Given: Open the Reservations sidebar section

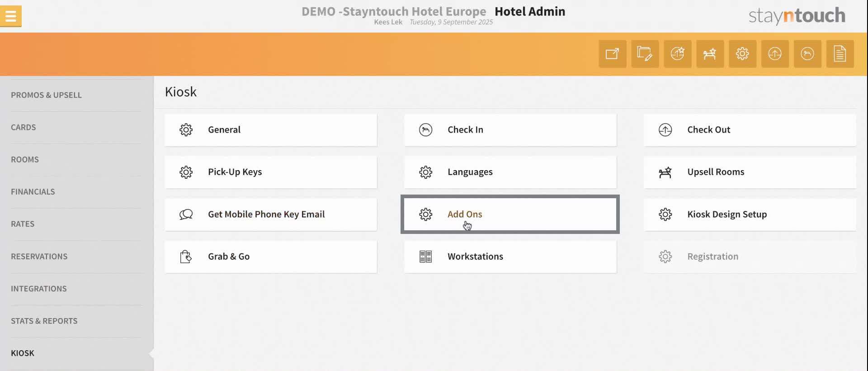Looking at the screenshot, I should [x=76, y=257].
